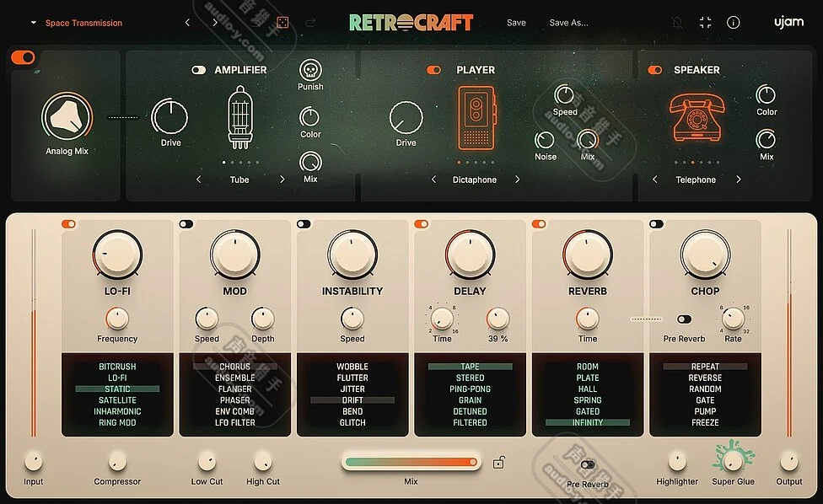
Task: Click the Amplifier Drive knob
Action: (x=169, y=116)
